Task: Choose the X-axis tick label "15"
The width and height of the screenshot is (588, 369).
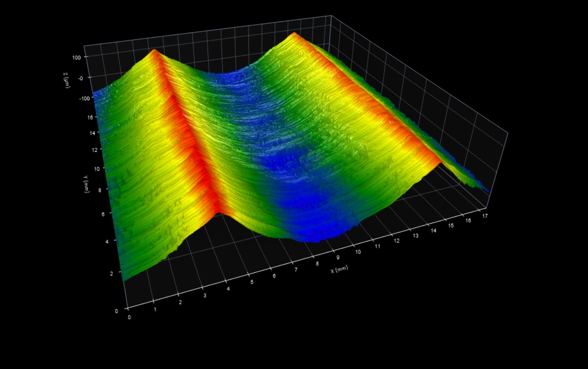Action: coord(451,226)
